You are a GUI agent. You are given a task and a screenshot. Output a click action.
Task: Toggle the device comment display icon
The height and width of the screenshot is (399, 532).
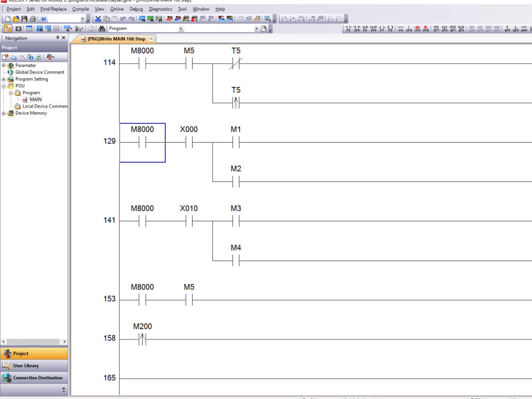(68, 28)
